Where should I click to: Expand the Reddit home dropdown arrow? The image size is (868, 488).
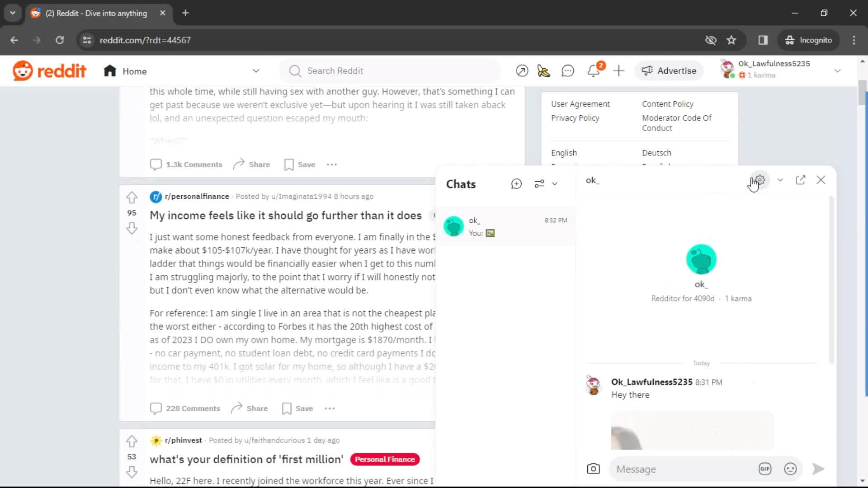[256, 71]
